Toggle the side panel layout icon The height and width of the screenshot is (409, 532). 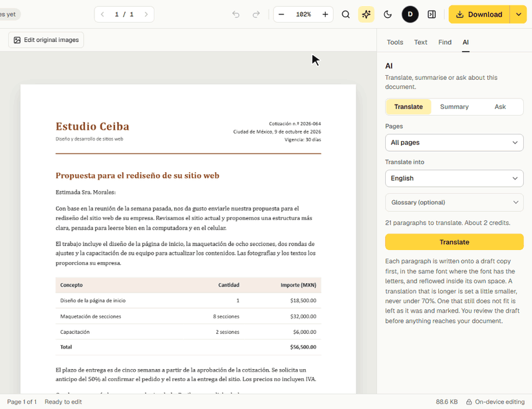(432, 14)
